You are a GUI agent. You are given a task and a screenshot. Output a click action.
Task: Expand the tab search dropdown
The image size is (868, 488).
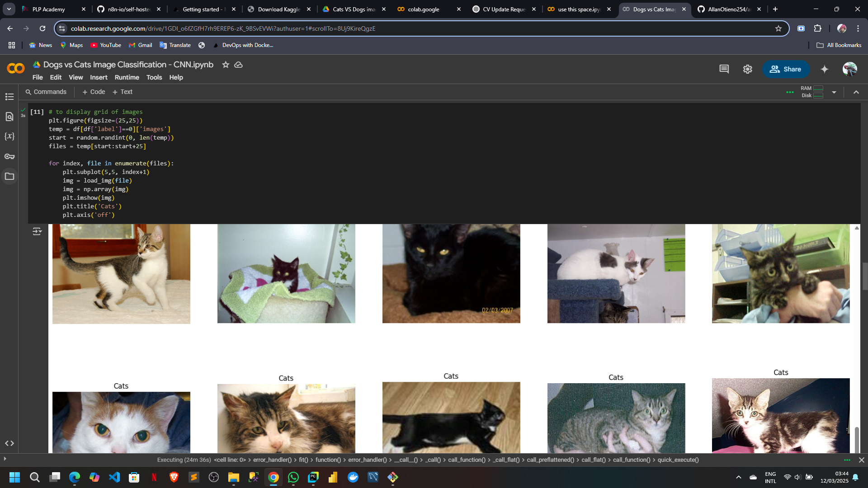(x=9, y=9)
